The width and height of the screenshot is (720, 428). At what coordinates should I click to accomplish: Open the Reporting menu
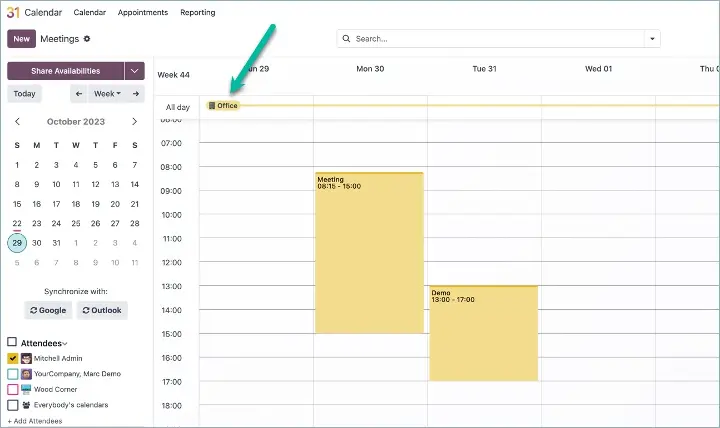point(197,12)
